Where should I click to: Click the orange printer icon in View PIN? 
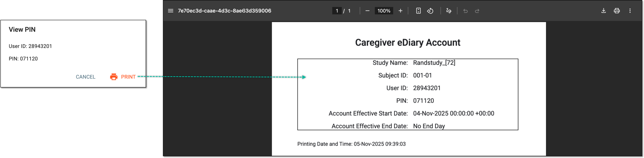[x=114, y=77]
